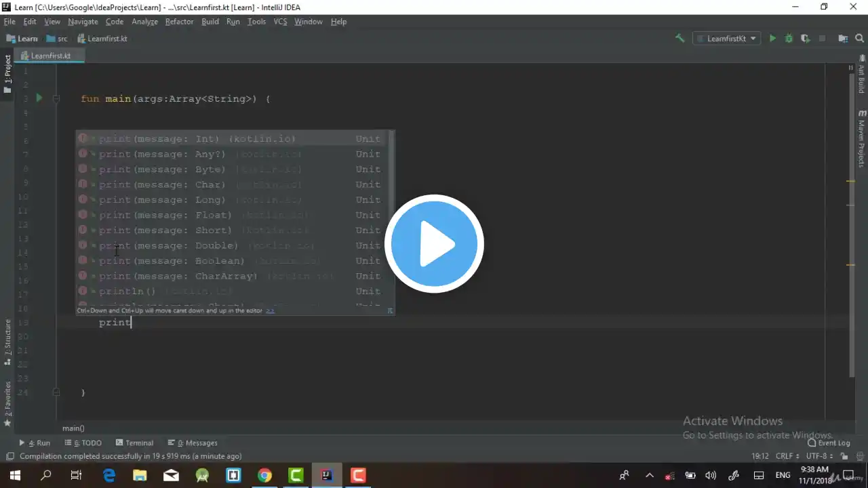This screenshot has height=488, width=868.
Task: Open the Navigate menu
Action: [x=83, y=22]
